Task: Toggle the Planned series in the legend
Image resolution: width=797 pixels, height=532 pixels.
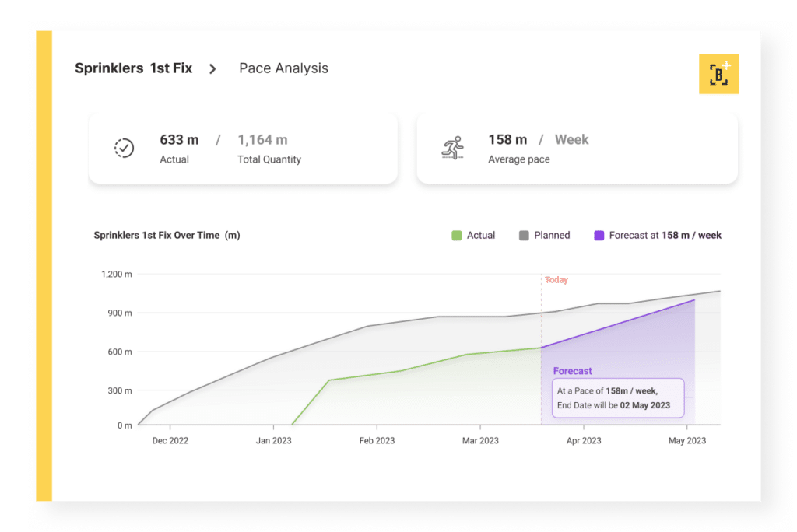Action: coord(545,235)
